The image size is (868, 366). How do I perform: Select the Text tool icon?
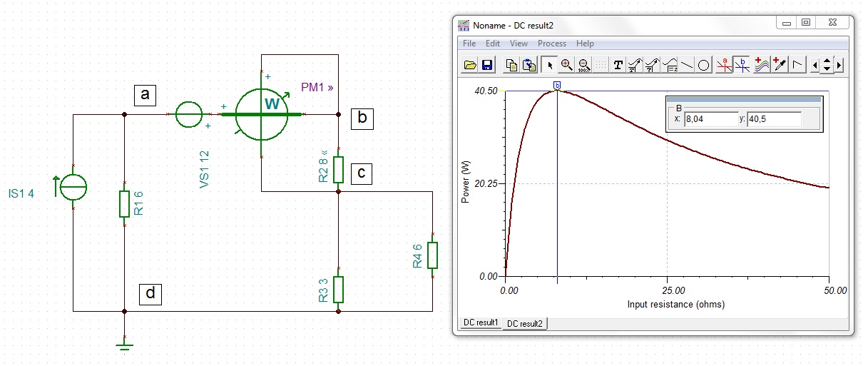(x=618, y=65)
